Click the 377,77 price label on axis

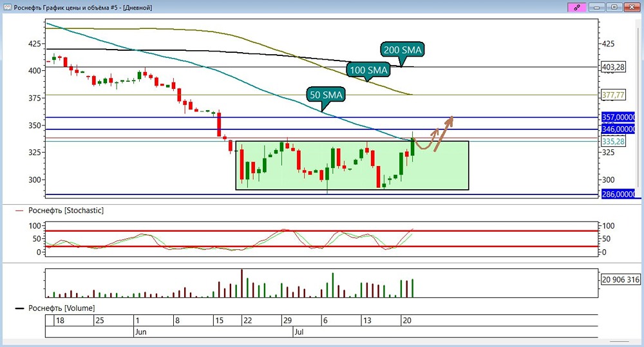(613, 95)
